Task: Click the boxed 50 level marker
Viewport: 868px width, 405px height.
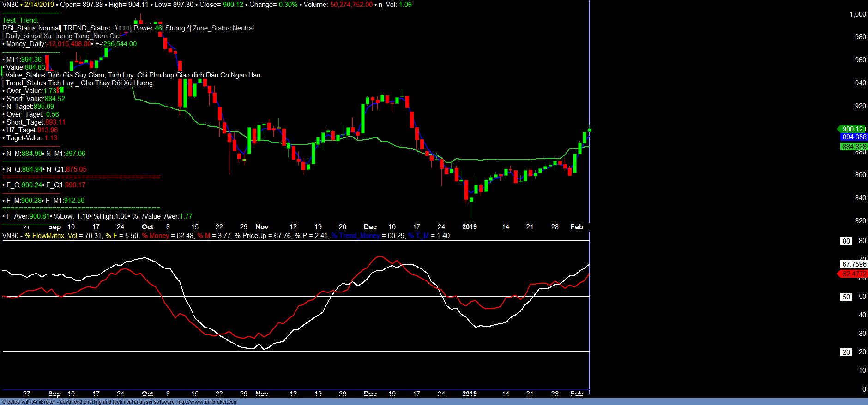Action: 846,297
